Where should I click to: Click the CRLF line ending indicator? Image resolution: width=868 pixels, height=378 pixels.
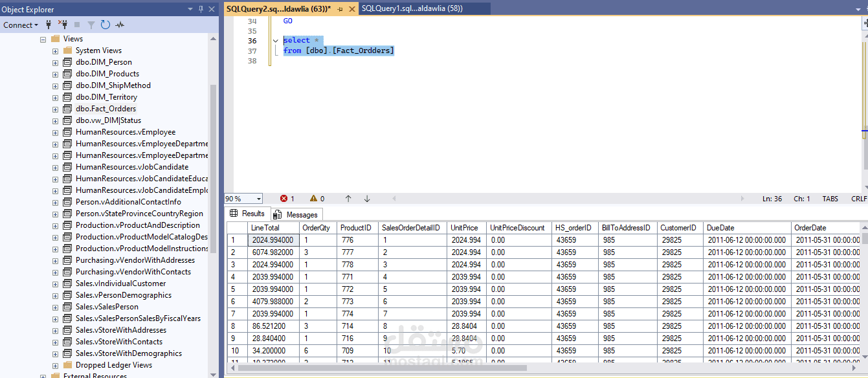click(859, 199)
